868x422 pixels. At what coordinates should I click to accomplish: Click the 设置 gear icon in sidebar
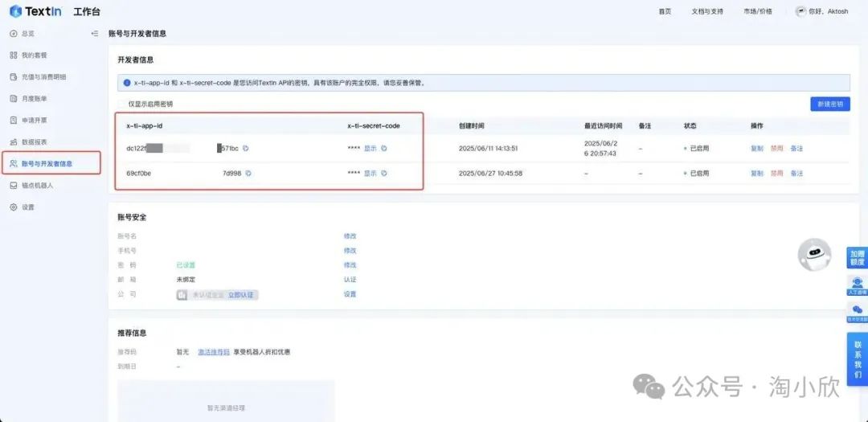[x=14, y=207]
